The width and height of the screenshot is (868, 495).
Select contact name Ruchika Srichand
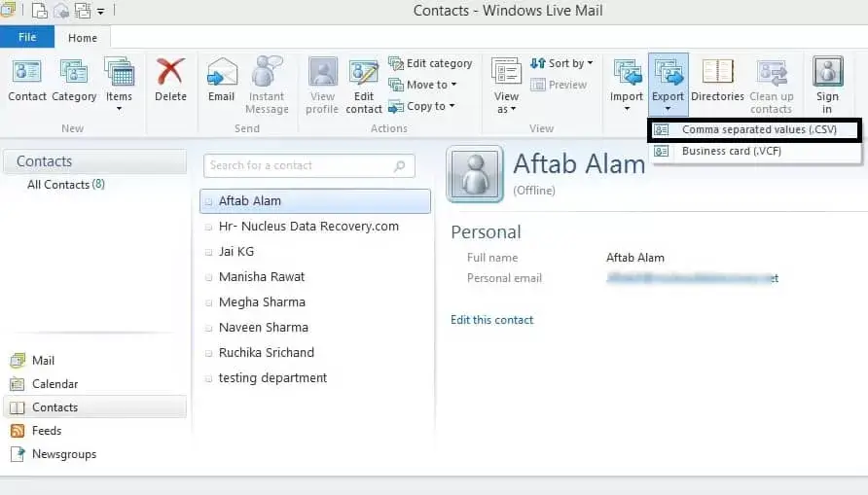click(267, 353)
